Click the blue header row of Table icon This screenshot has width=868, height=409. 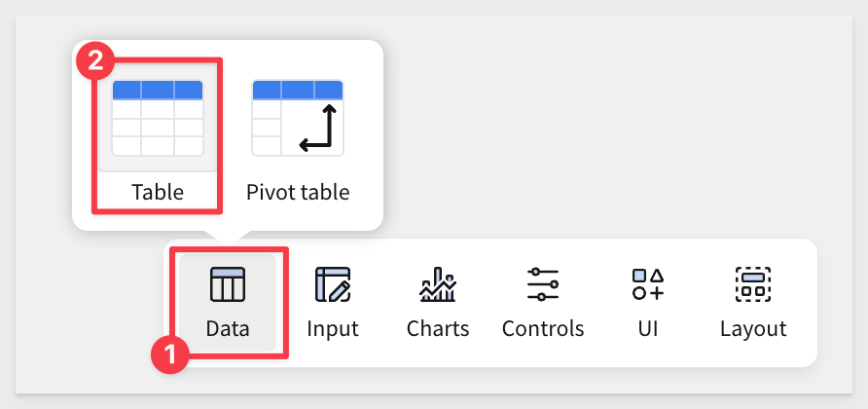click(x=158, y=90)
